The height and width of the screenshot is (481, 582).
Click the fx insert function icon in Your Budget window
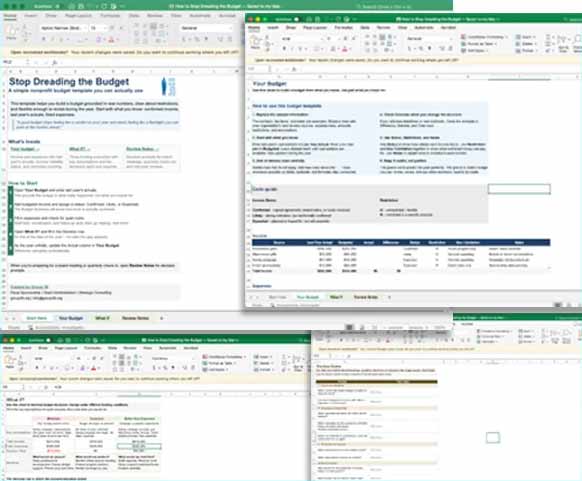coord(294,69)
